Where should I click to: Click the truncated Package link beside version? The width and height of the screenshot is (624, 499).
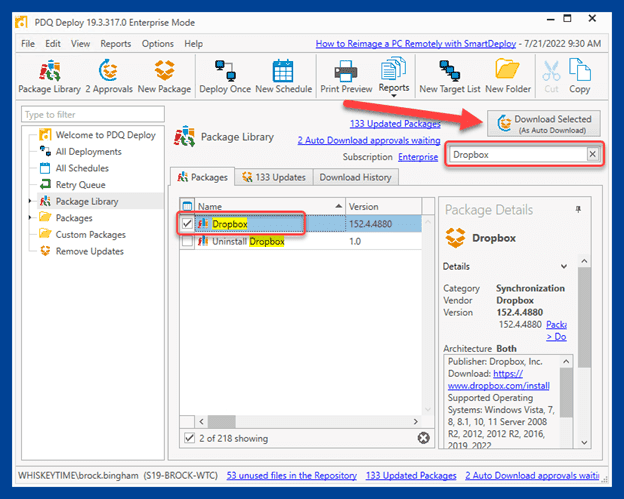coord(556,325)
